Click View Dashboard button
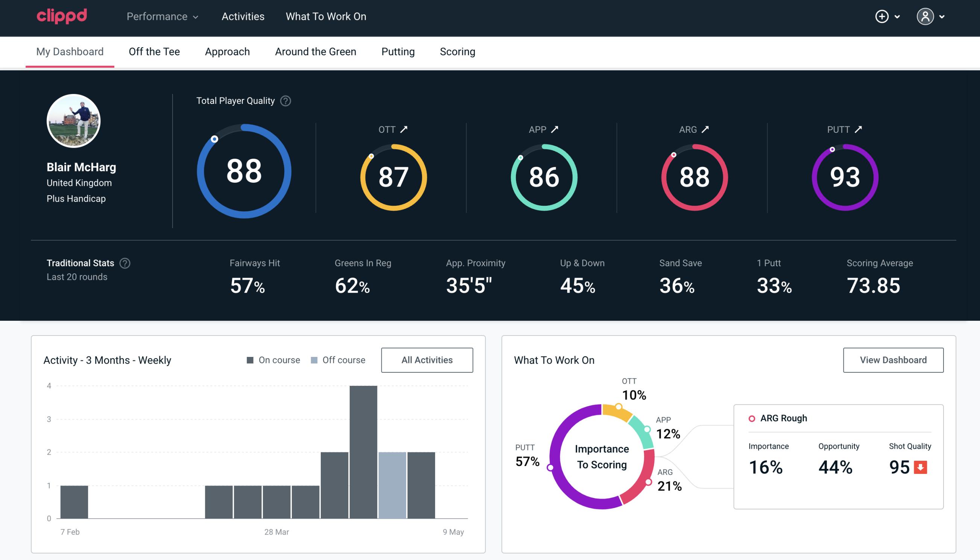The width and height of the screenshot is (980, 560). tap(893, 360)
